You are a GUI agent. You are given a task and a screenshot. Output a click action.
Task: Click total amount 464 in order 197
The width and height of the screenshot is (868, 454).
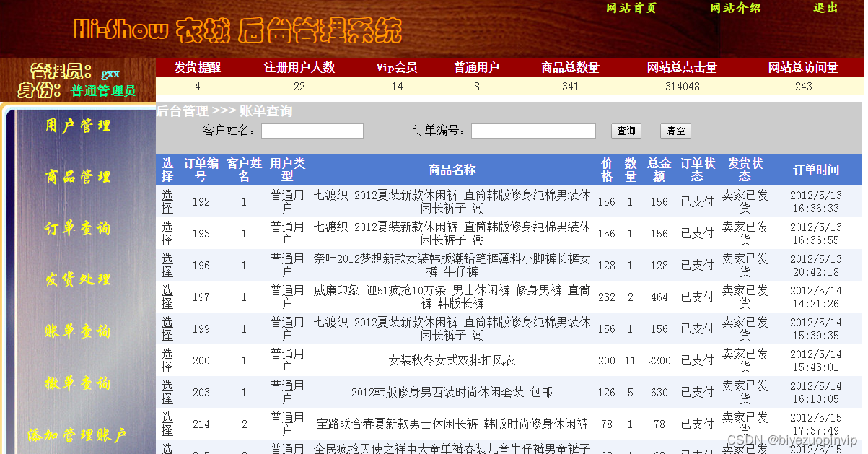659,297
